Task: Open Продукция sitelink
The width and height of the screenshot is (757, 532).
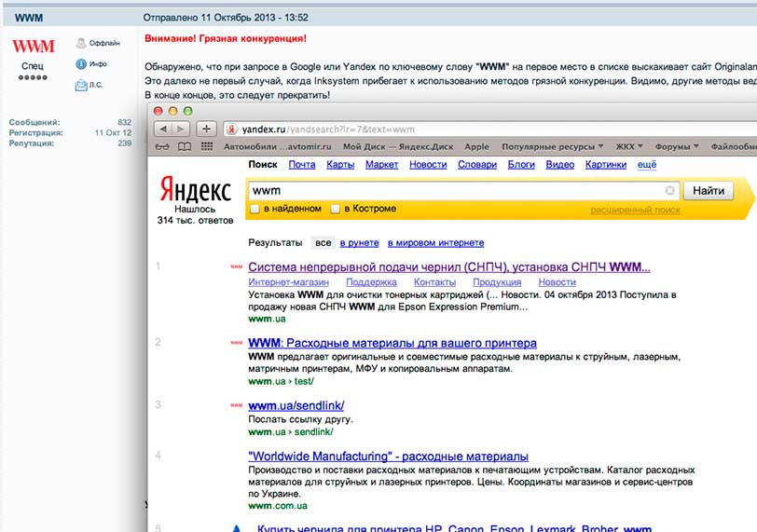Action: [497, 282]
